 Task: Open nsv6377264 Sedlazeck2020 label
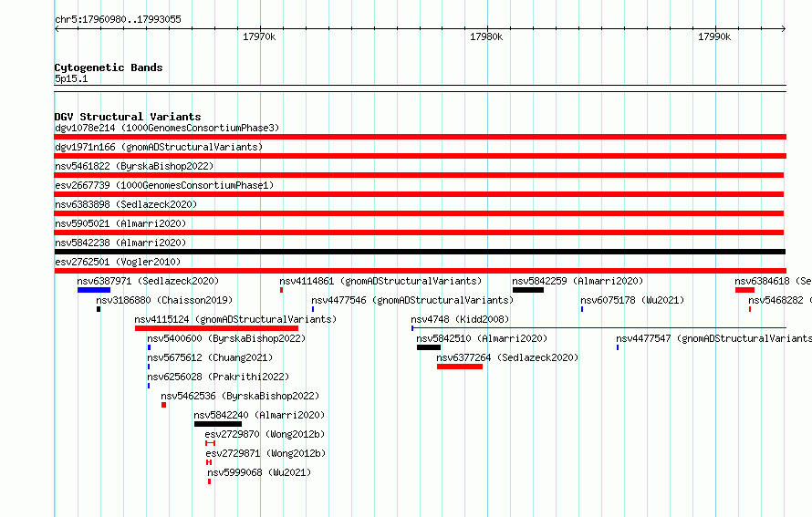coord(507,357)
